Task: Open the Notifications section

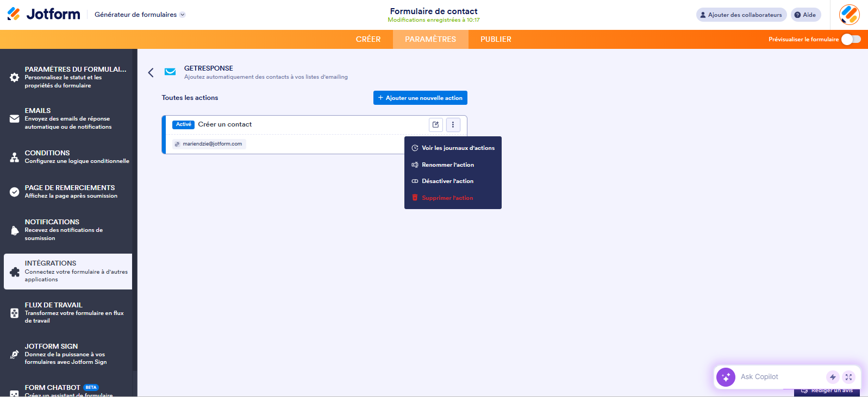Action: [68, 230]
